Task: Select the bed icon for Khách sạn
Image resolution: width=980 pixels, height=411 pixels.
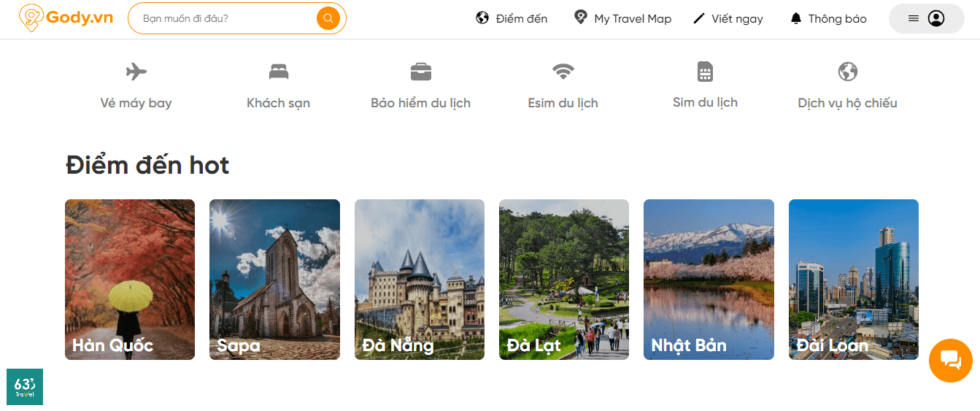Action: (278, 72)
